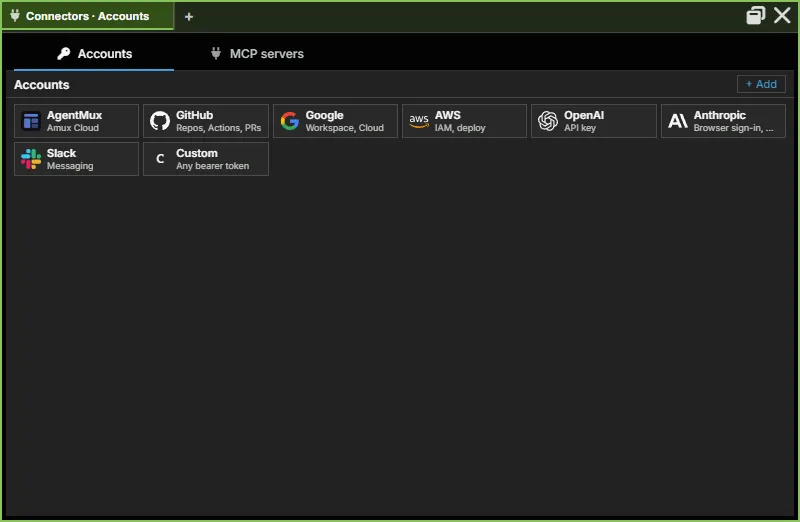Image resolution: width=800 pixels, height=522 pixels.
Task: Click the Slack logo icon
Action: (x=31, y=159)
